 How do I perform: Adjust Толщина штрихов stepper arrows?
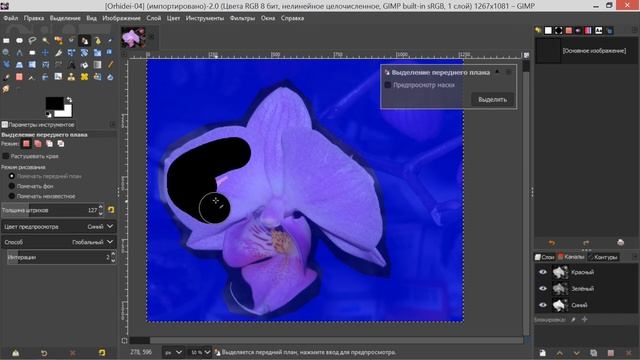pyautogui.click(x=101, y=210)
